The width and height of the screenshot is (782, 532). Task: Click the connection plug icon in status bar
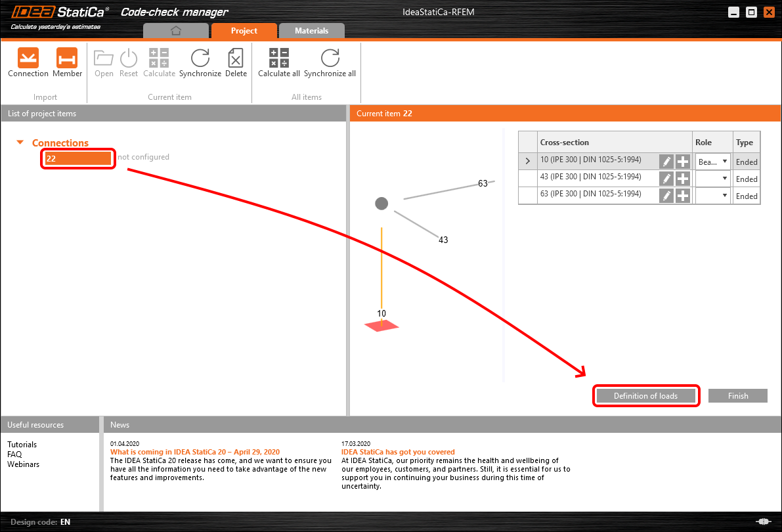pos(763,521)
